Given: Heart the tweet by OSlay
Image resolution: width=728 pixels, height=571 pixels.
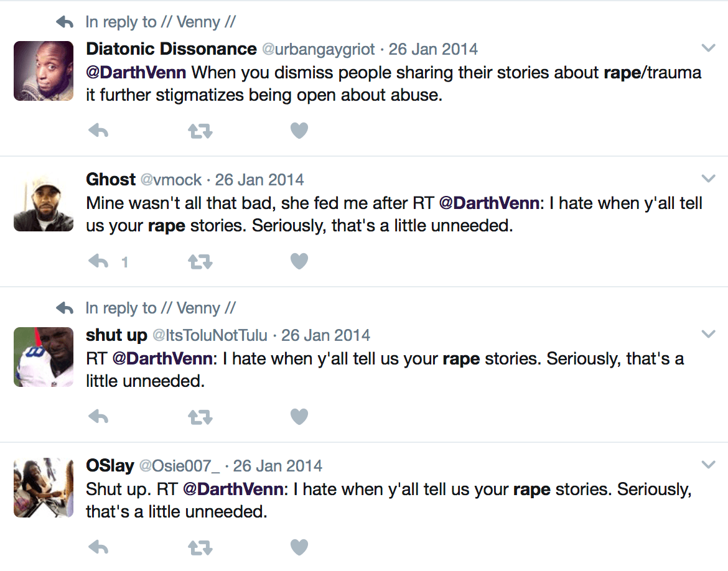Looking at the screenshot, I should click(x=299, y=547).
